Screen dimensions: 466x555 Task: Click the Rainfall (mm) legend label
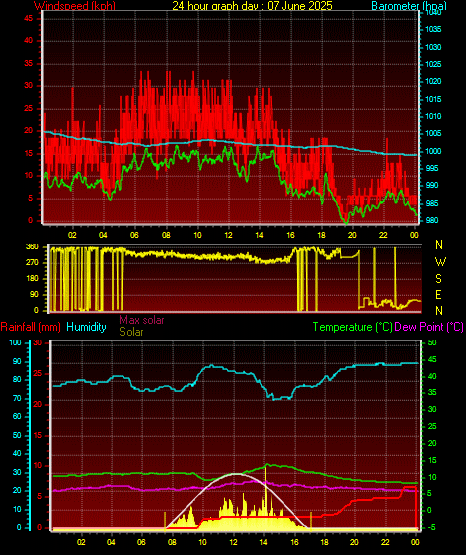point(30,327)
